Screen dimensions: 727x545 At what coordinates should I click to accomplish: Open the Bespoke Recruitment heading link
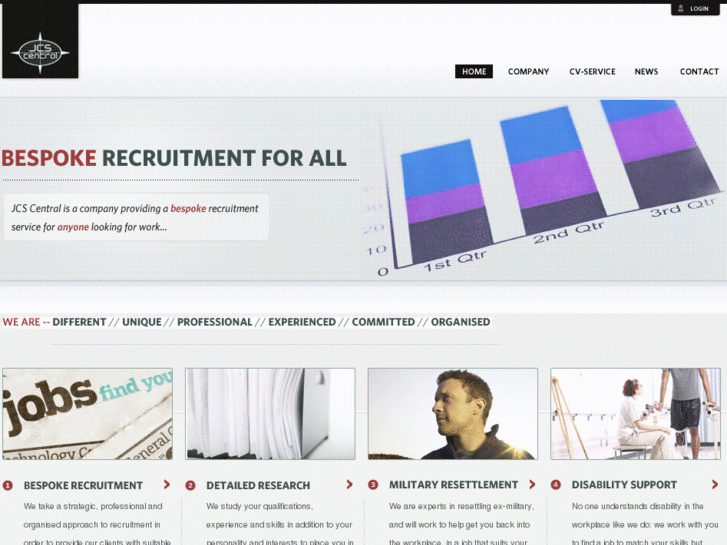[83, 486]
